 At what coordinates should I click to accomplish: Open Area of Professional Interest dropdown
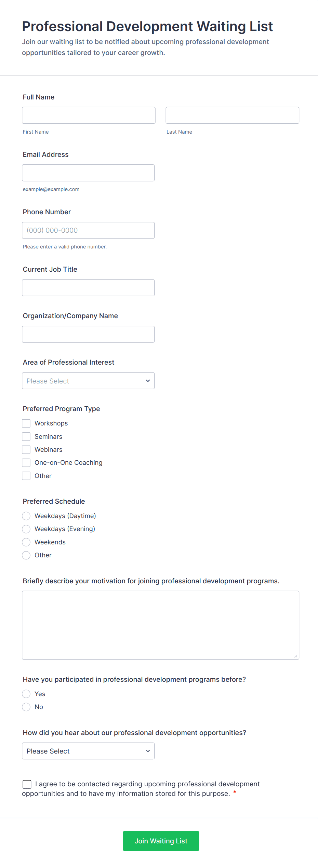tap(88, 380)
